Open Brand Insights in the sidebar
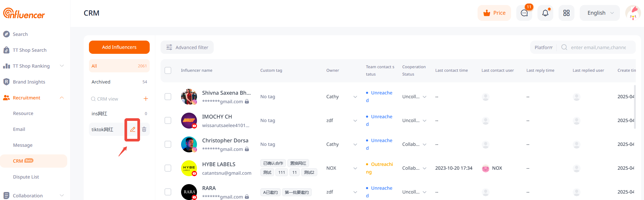Screen dimensions: 644x200 point(29,82)
